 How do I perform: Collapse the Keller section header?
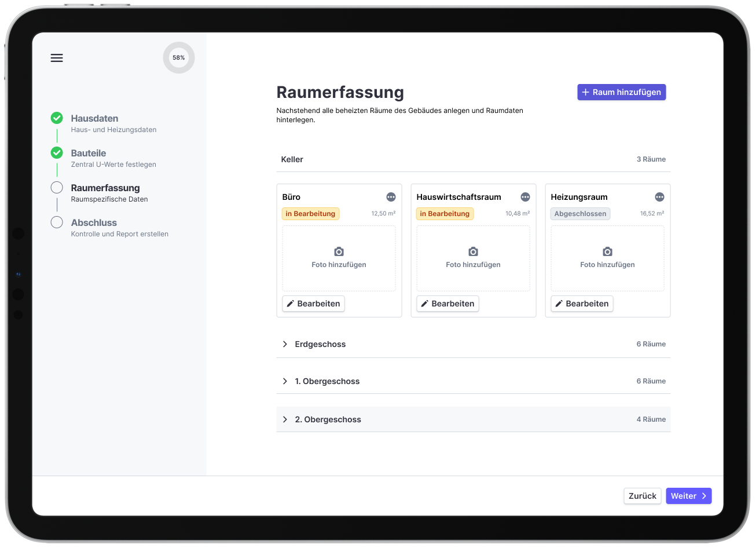pos(474,159)
